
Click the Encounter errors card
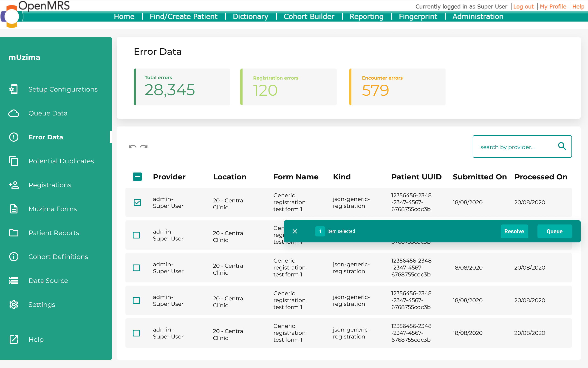point(397,87)
